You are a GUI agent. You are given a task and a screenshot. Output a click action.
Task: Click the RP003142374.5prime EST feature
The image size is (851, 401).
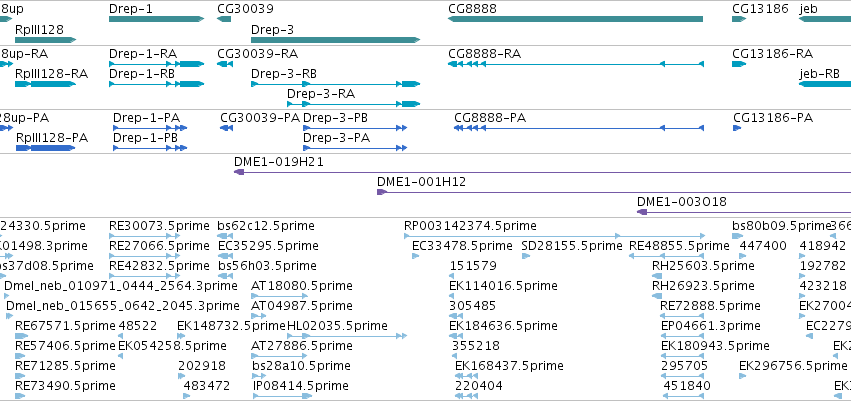coord(555,236)
